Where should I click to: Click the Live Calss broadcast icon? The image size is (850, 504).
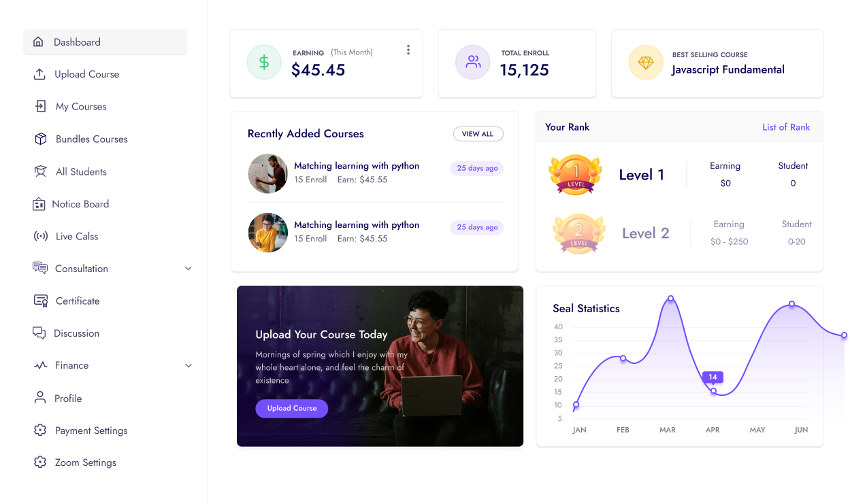pyautogui.click(x=41, y=236)
